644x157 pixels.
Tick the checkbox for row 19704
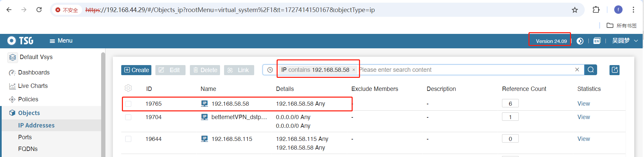(x=128, y=117)
